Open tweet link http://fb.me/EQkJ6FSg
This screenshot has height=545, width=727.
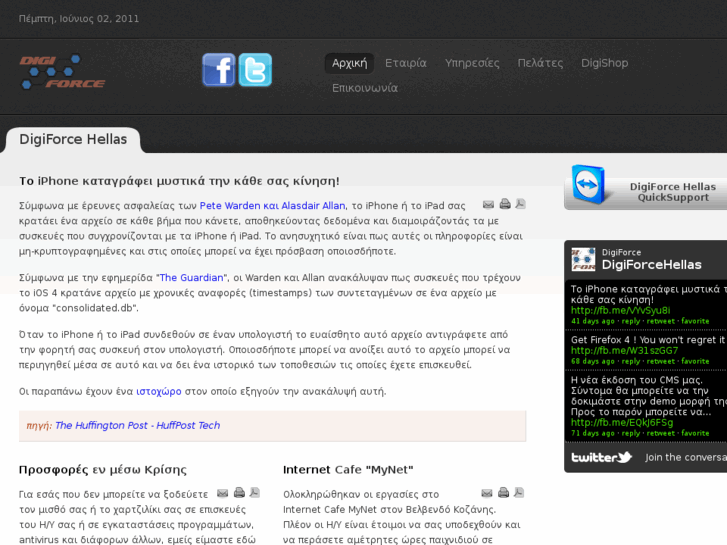pyautogui.click(x=622, y=423)
